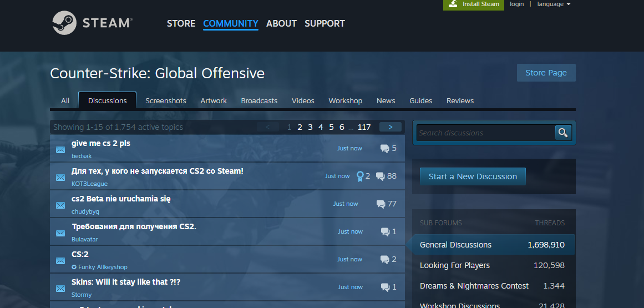Click the page title 'Counter-Strike: Global Offensive'
The width and height of the screenshot is (644, 308).
158,73
